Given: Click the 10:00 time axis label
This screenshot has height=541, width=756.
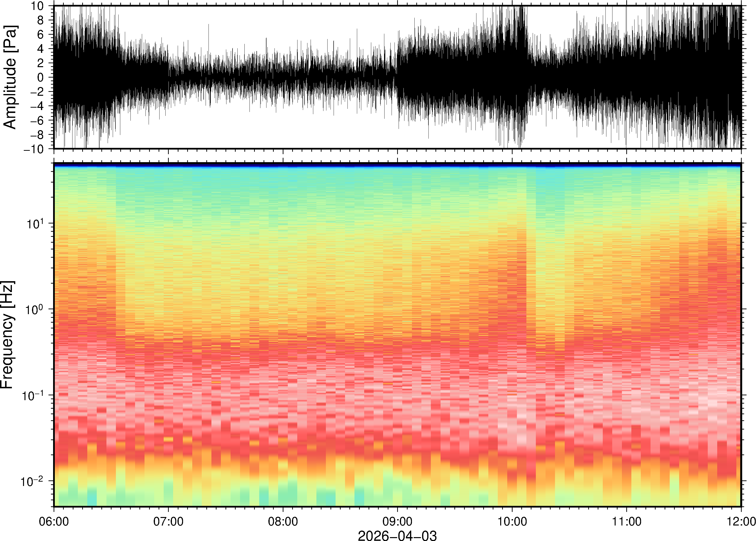Looking at the screenshot, I should [x=512, y=521].
